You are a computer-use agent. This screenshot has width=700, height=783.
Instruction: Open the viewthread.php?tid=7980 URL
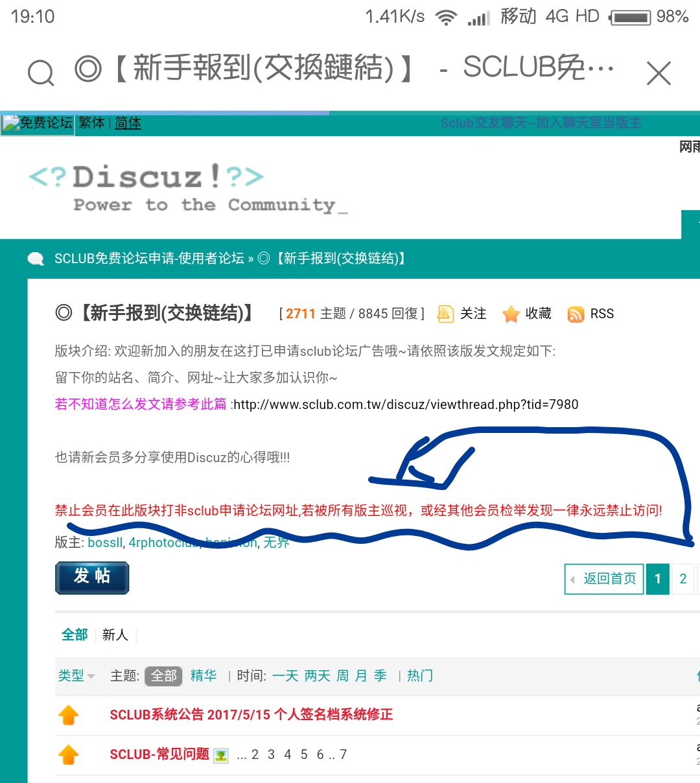[406, 404]
